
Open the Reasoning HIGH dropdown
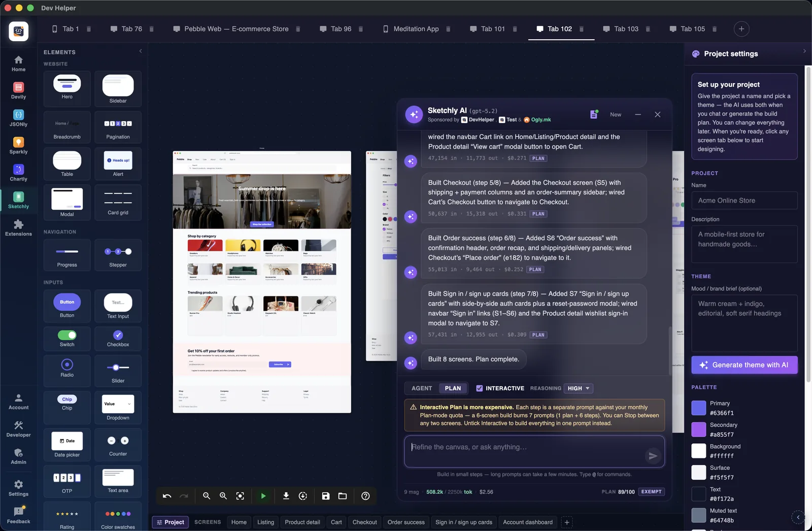tap(579, 388)
